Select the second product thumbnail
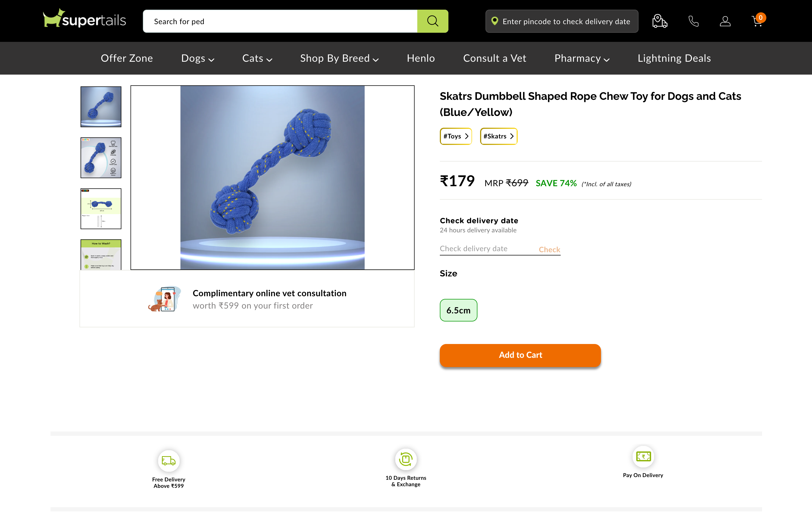The width and height of the screenshot is (812, 527). 101,158
